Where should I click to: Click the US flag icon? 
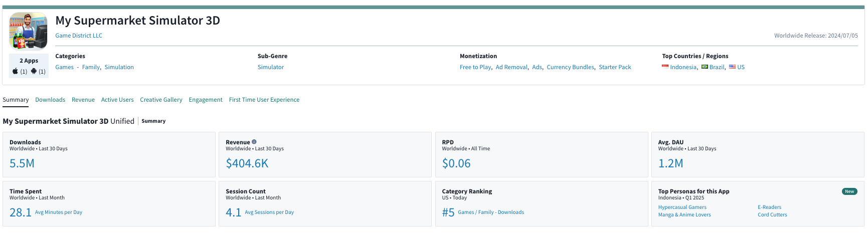pos(732,67)
